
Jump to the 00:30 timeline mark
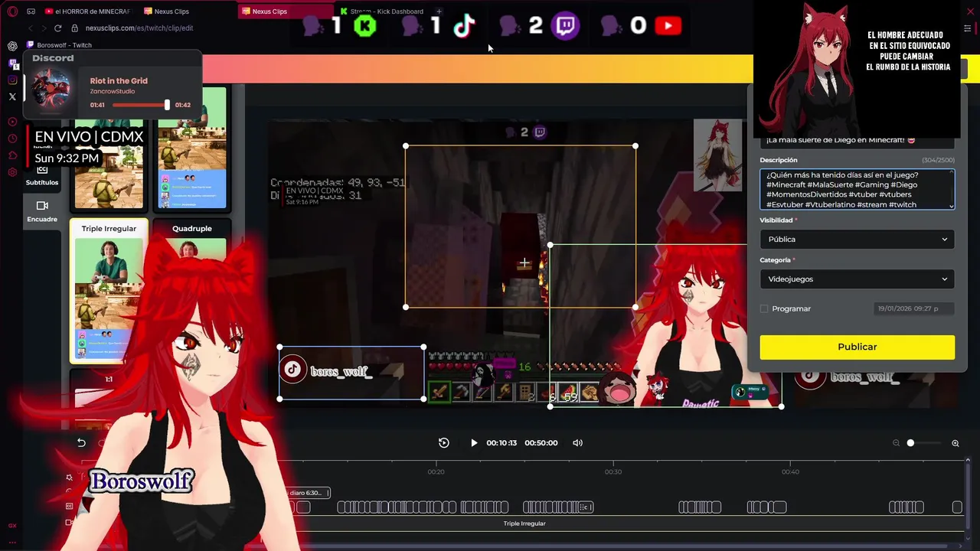click(x=613, y=471)
